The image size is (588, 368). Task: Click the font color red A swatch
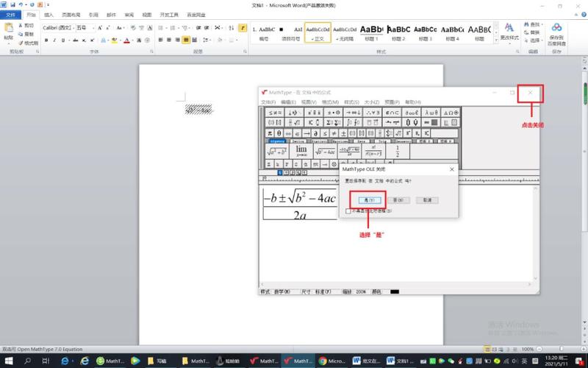[x=126, y=40]
